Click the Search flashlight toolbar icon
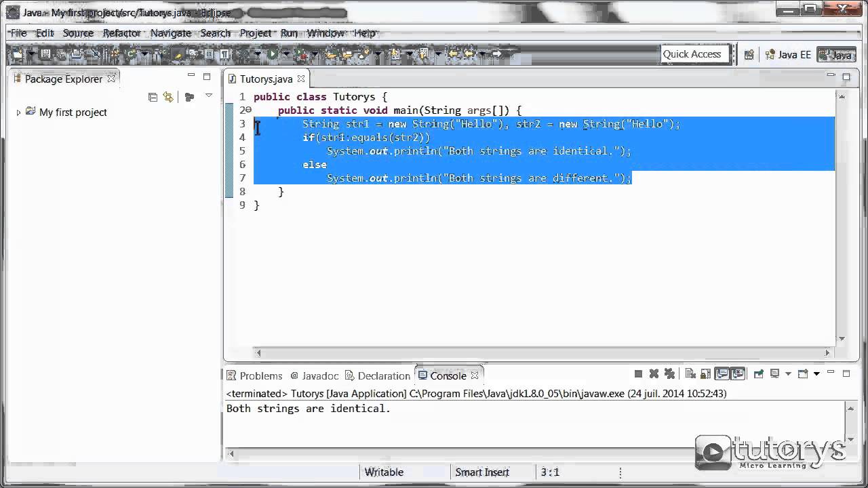 tap(364, 54)
